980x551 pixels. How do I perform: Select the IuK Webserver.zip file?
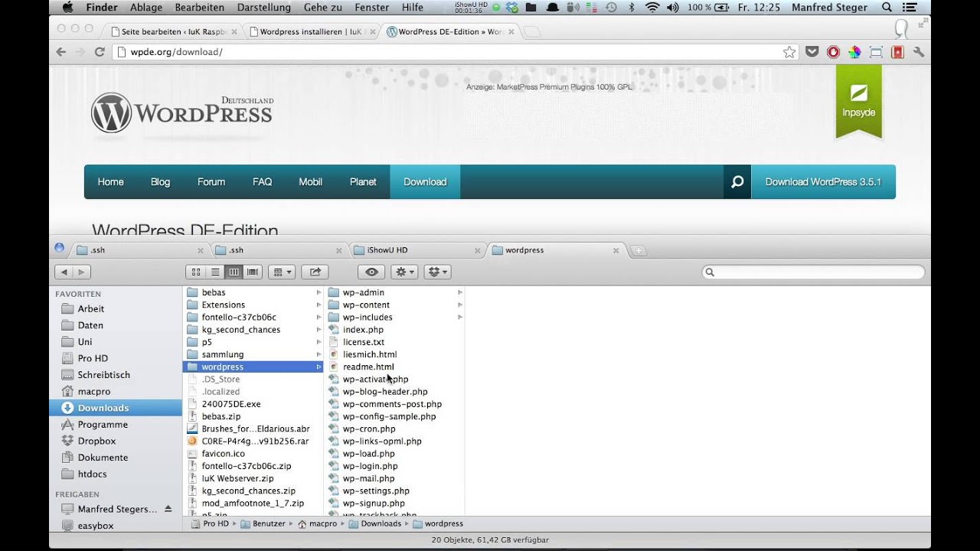click(237, 478)
